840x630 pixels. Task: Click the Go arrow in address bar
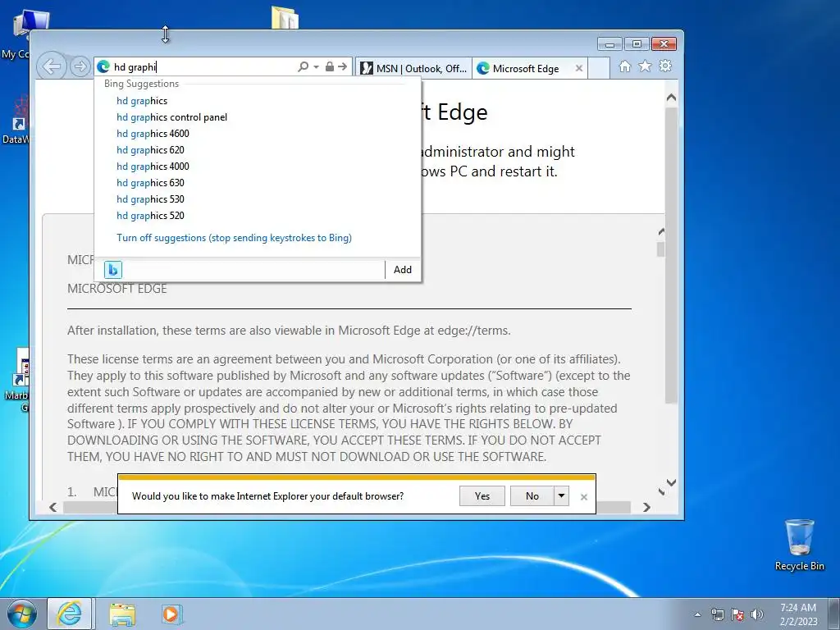pos(342,66)
